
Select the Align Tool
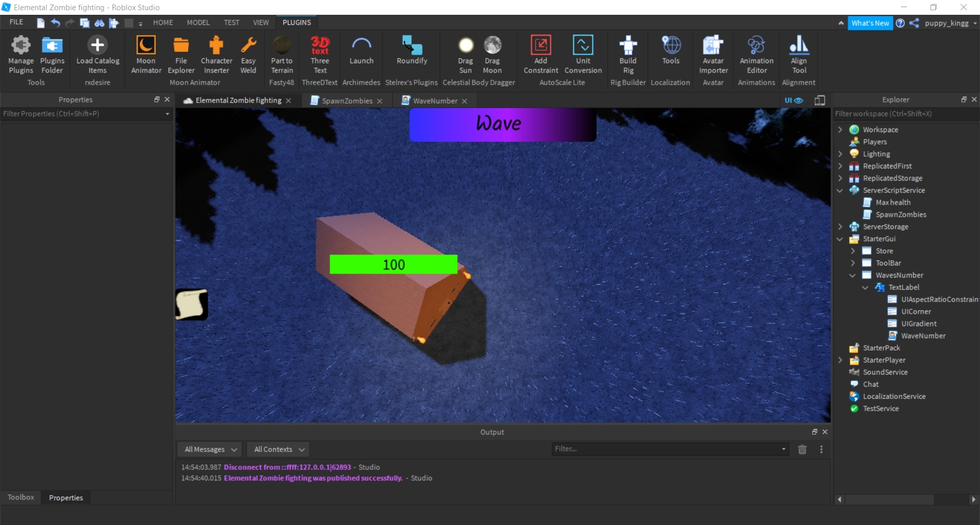point(799,55)
